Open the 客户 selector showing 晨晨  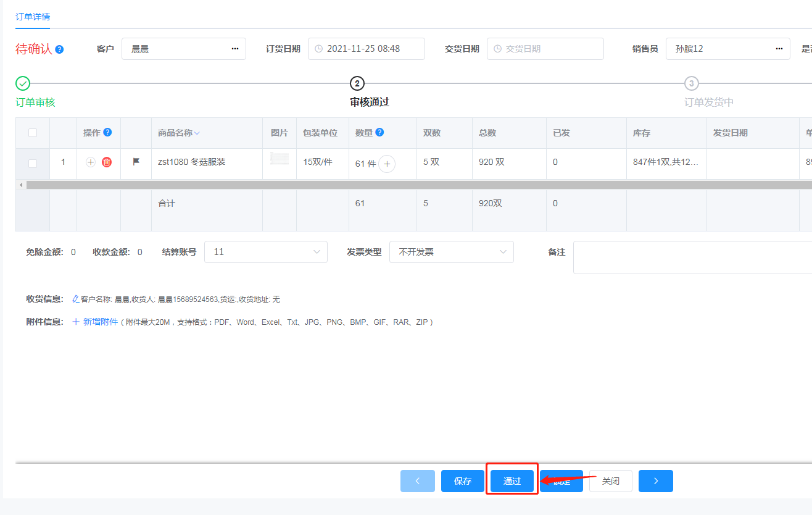(183, 49)
